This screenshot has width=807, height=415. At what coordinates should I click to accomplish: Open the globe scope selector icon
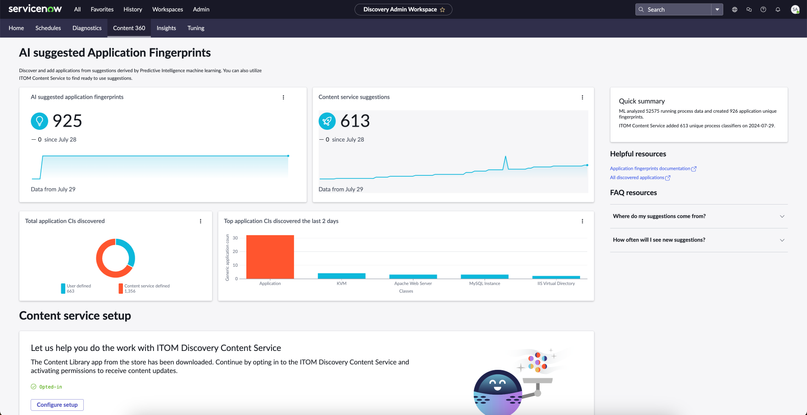pyautogui.click(x=734, y=9)
